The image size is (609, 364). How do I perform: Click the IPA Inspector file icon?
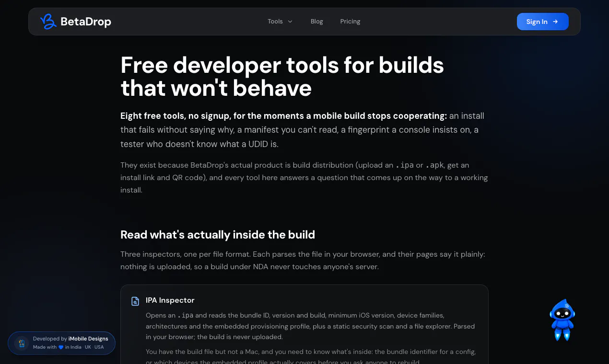[135, 301]
